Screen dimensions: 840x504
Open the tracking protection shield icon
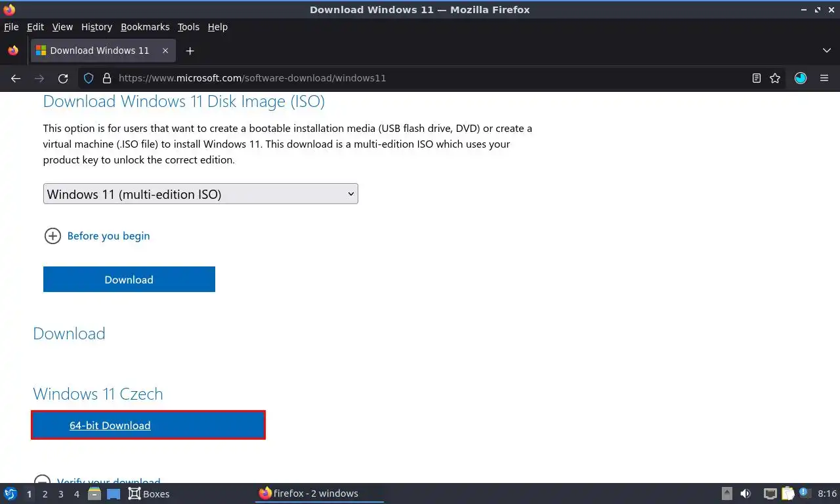[89, 78]
